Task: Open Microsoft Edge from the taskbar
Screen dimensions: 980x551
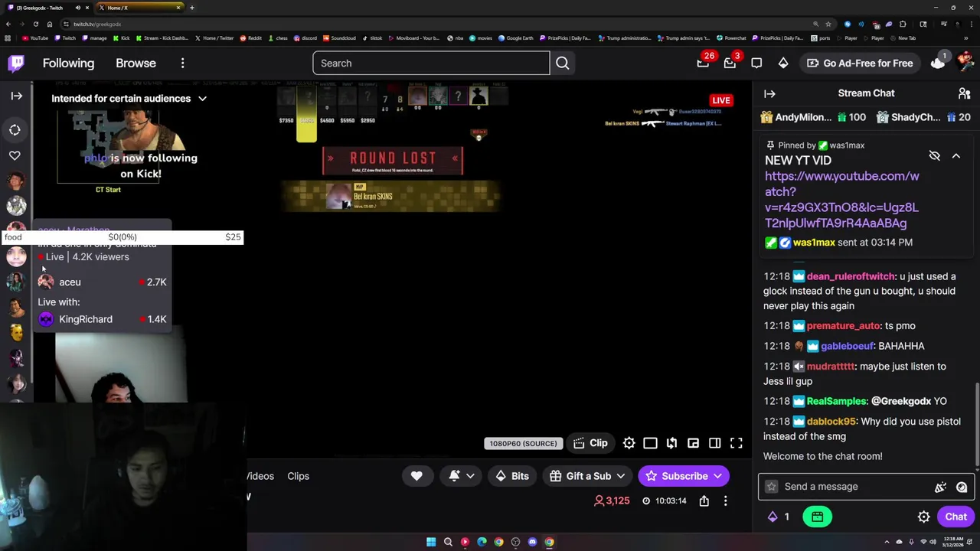Action: (482, 542)
